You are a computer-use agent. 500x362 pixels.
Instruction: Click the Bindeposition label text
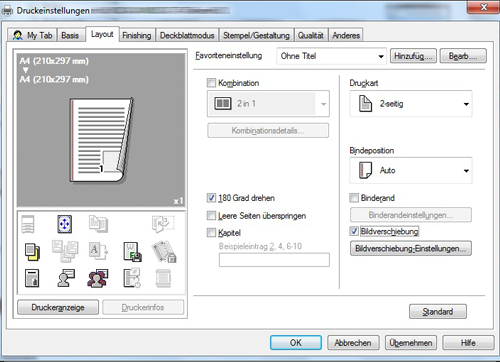(372, 150)
